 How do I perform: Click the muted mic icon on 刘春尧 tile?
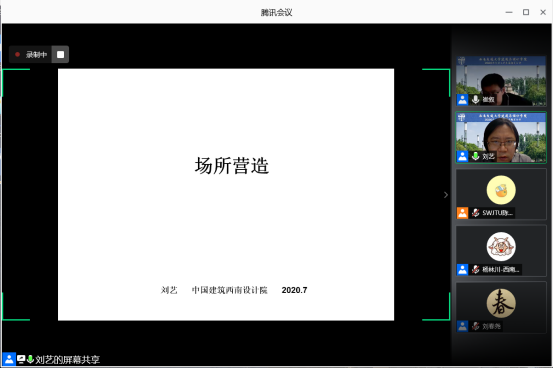tap(476, 326)
